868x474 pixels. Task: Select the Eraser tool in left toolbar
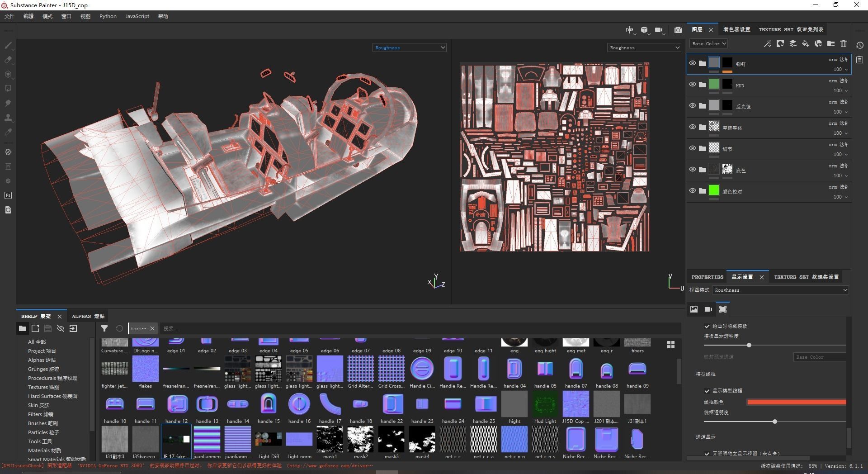tap(8, 60)
